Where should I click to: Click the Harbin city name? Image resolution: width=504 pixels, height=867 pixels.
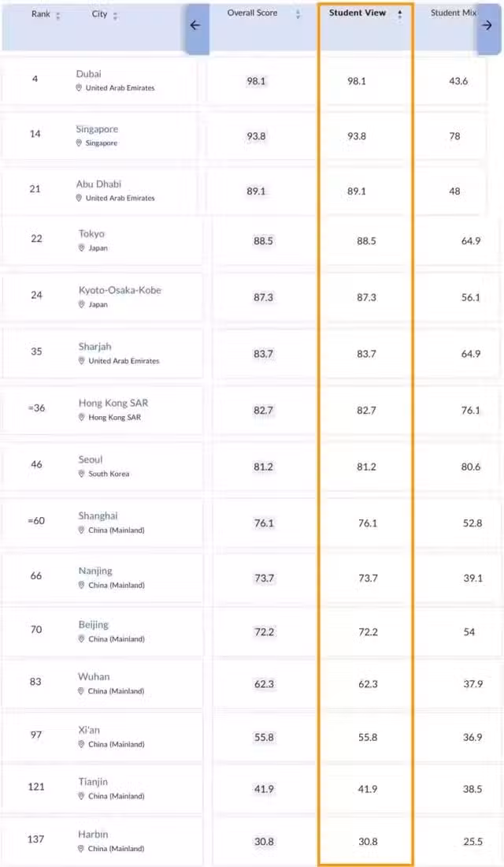(93, 835)
